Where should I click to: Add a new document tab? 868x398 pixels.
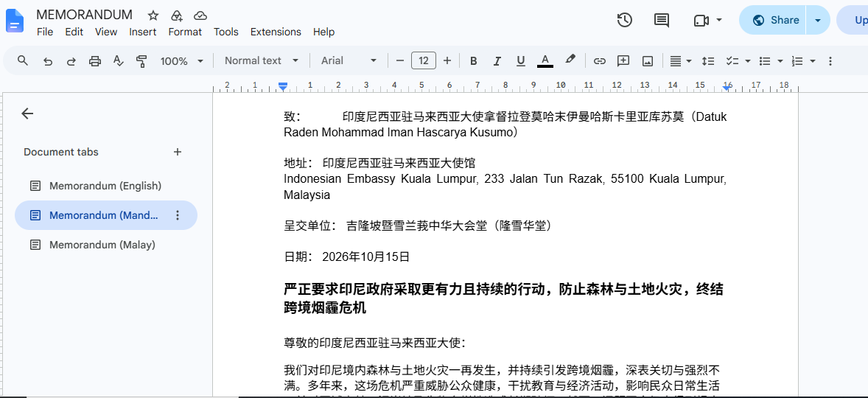(178, 152)
